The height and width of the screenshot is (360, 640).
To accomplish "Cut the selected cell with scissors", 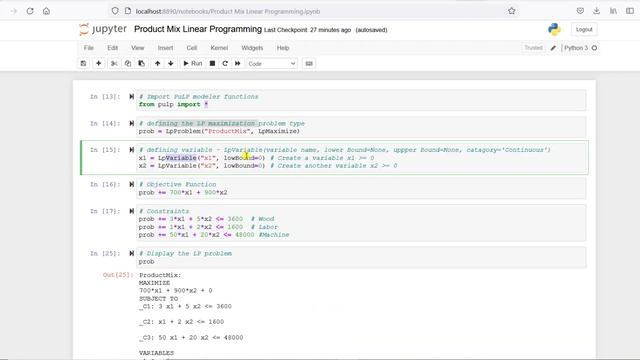I will [114, 63].
